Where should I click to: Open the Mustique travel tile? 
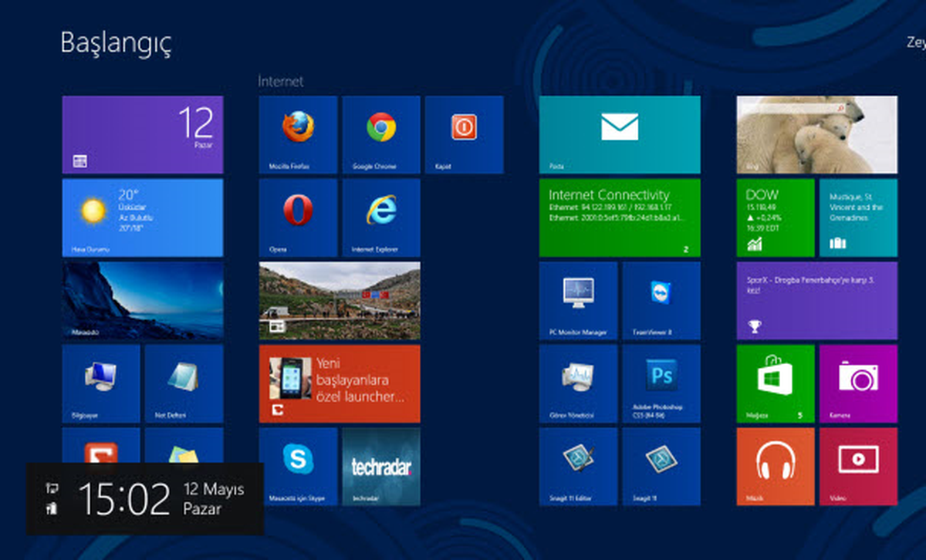pyautogui.click(x=858, y=218)
